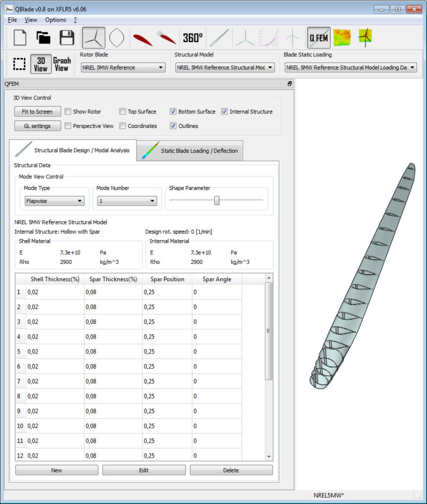Click the New structural model button
The width and height of the screenshot is (427, 504).
coord(57,470)
